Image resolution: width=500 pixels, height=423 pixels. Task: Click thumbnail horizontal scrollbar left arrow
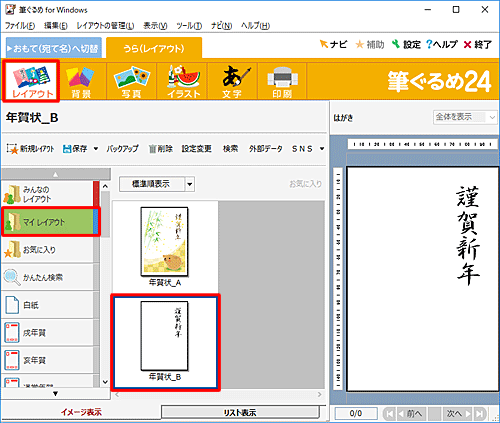click(117, 395)
